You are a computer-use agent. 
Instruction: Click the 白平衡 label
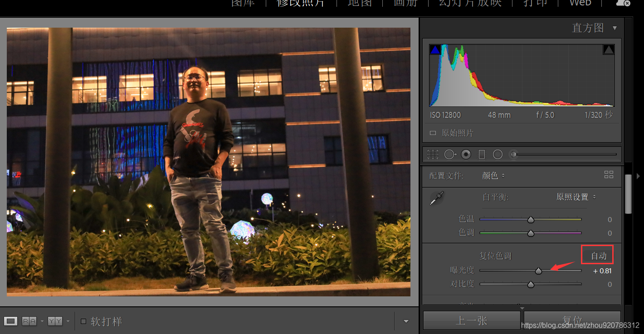pos(495,197)
